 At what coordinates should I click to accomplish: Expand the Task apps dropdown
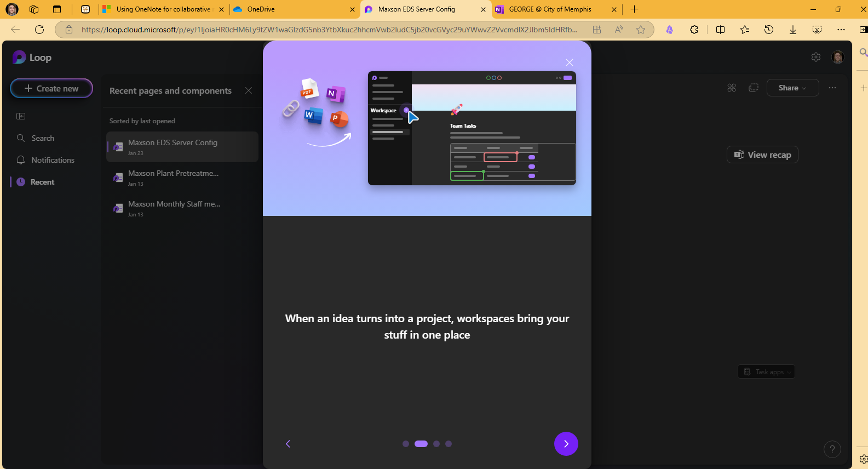click(766, 372)
